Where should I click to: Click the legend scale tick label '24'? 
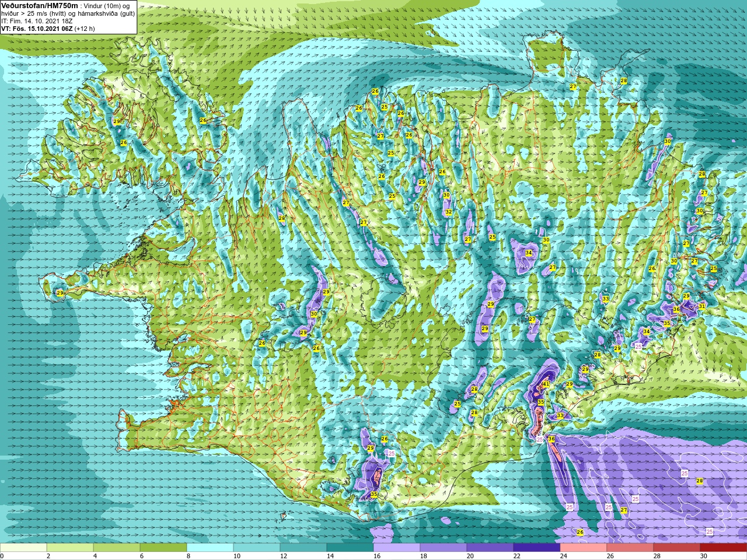(x=564, y=556)
